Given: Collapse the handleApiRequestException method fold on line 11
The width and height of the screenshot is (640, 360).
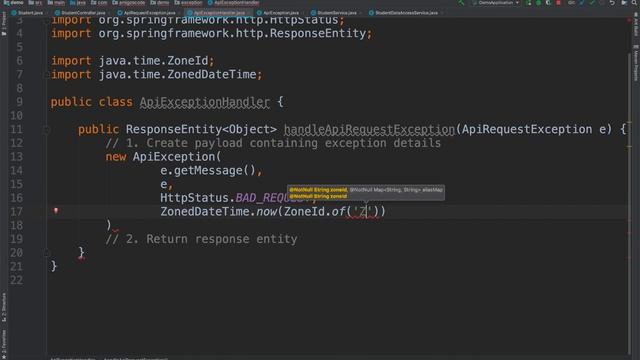Looking at the screenshot, I should 46,130.
